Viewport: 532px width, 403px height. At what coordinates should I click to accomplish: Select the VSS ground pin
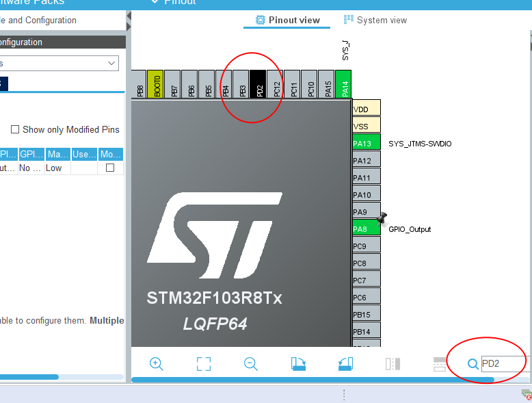[x=367, y=125]
